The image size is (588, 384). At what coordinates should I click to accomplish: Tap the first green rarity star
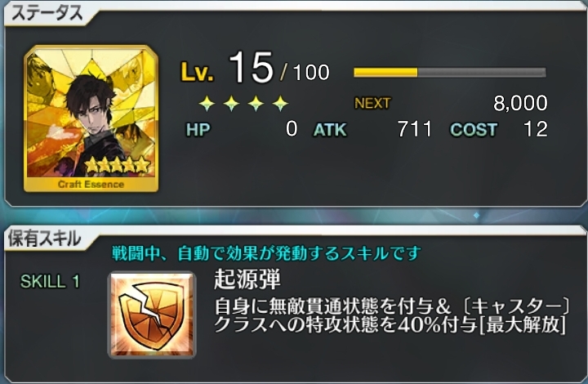click(207, 103)
